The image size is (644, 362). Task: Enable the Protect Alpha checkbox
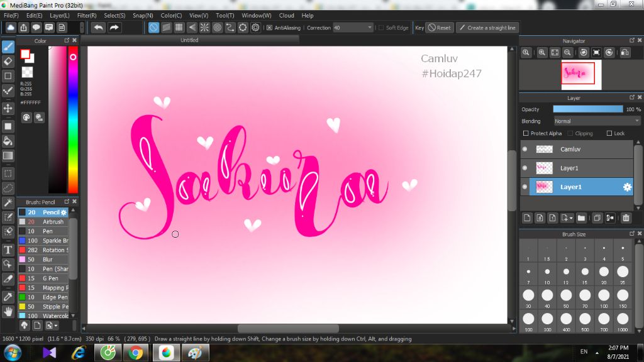click(526, 133)
